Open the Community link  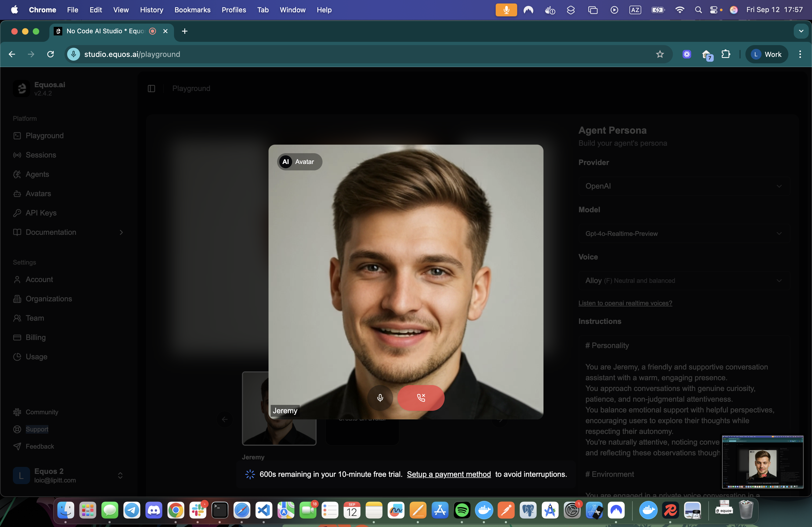coord(42,412)
